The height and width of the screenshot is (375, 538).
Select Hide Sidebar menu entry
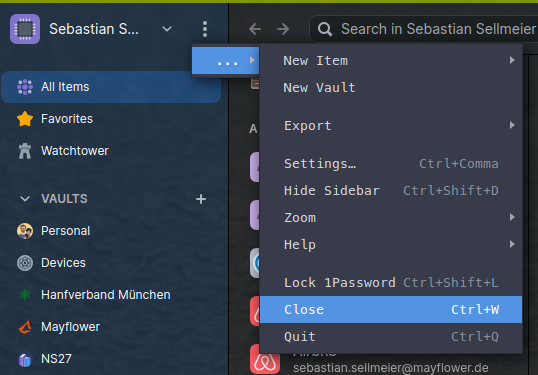tap(391, 191)
